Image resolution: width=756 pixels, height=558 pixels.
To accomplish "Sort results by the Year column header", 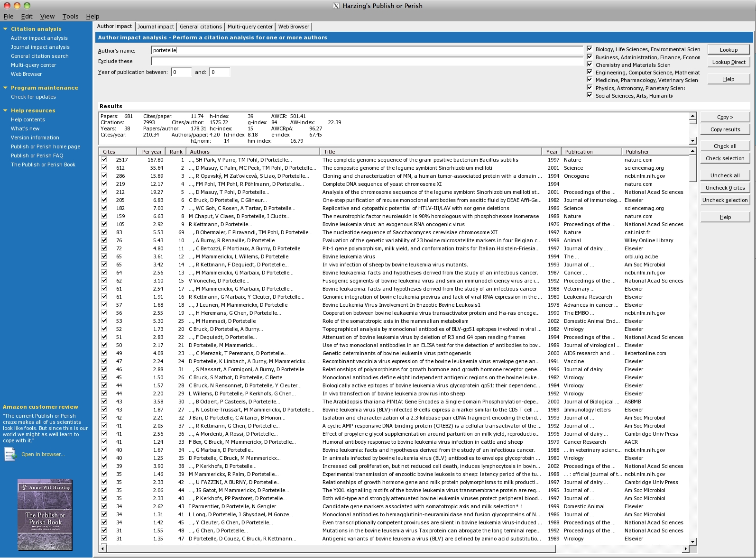I will pos(552,152).
